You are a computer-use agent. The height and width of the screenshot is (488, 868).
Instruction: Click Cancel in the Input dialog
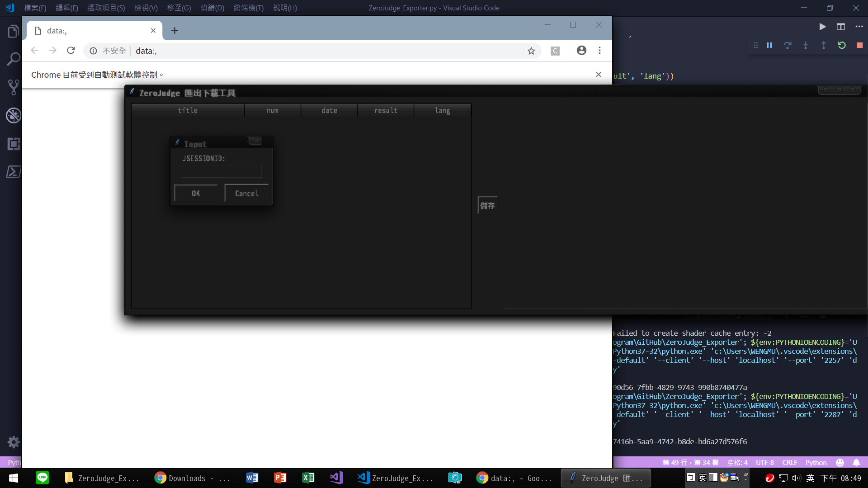[246, 193]
